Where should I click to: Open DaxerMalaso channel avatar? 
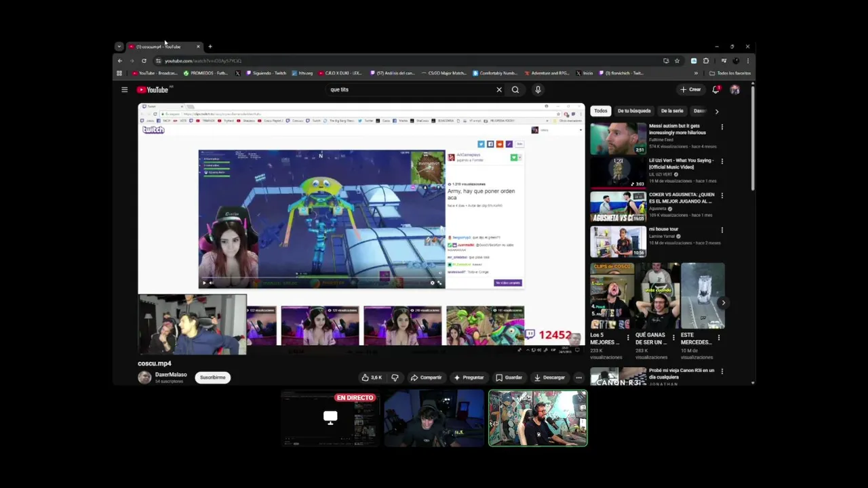tap(144, 378)
